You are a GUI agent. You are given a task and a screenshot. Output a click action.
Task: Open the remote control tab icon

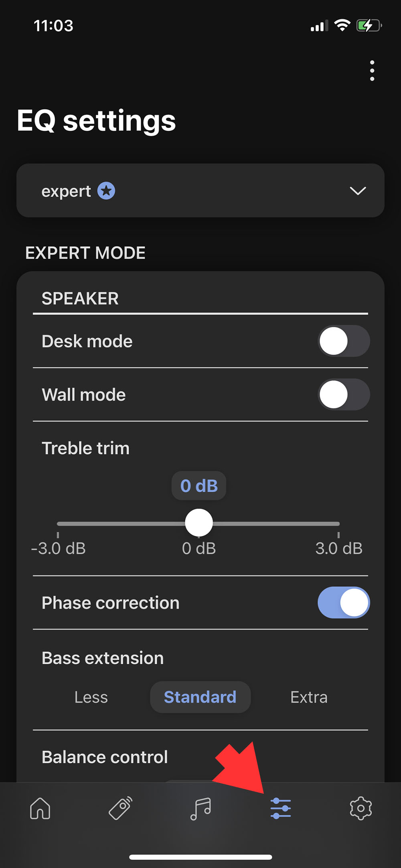pyautogui.click(x=120, y=808)
